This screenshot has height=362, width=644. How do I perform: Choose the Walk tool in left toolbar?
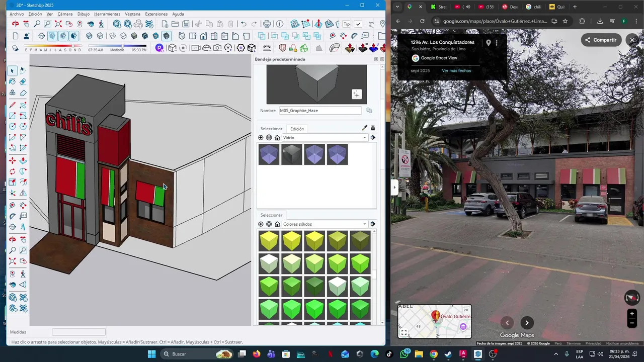[23, 274]
